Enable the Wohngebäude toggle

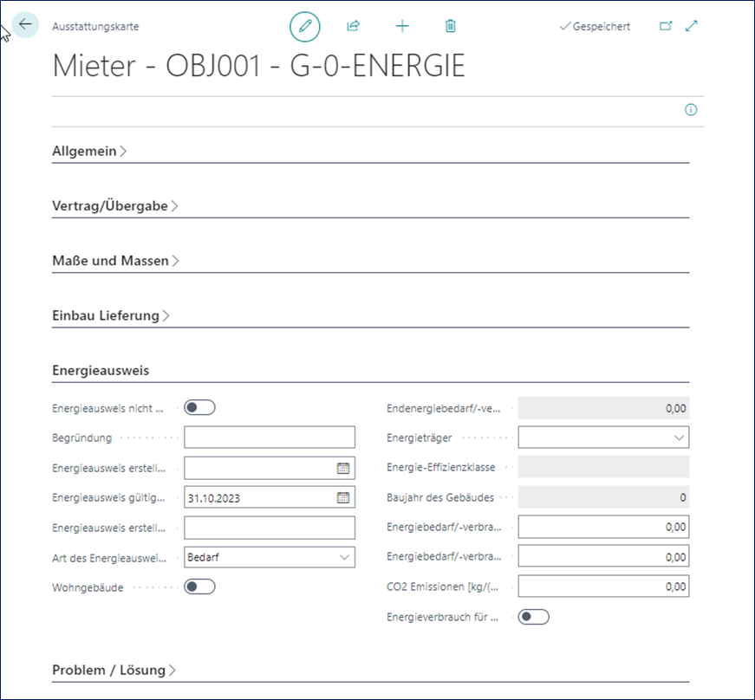click(199, 587)
